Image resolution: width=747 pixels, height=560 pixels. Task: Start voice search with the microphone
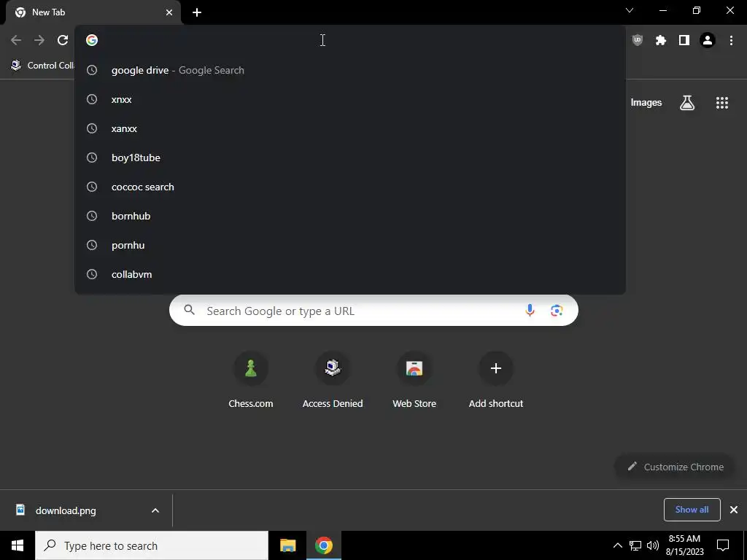click(530, 311)
